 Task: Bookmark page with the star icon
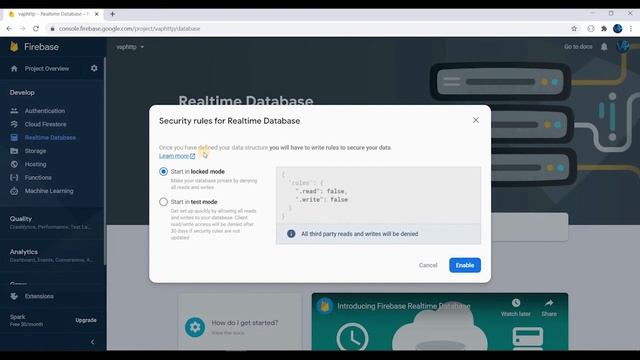574,29
